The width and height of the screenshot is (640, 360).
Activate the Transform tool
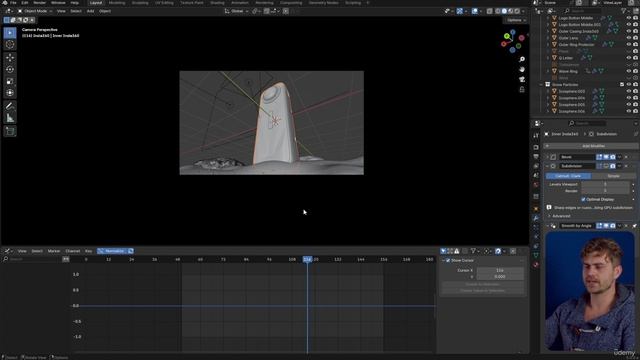[10, 93]
